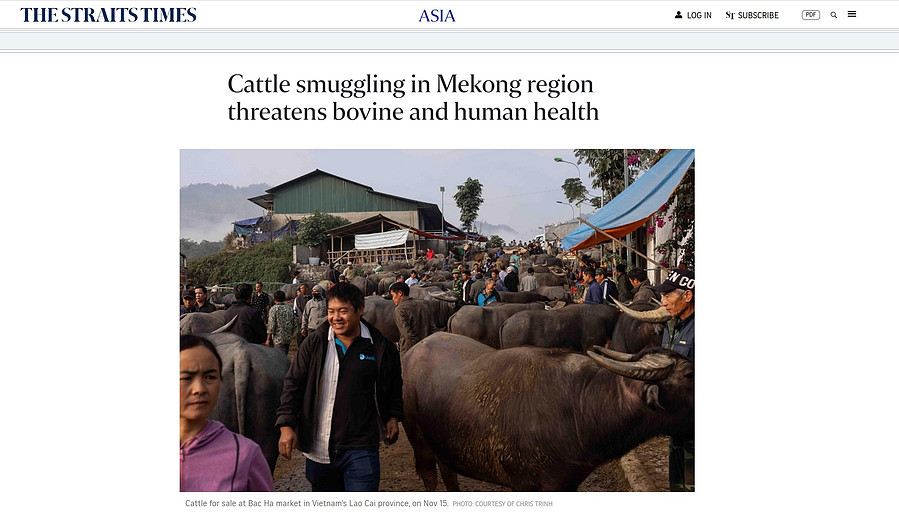Open the PDF version icon
Screen dimensions: 899x527
point(810,15)
